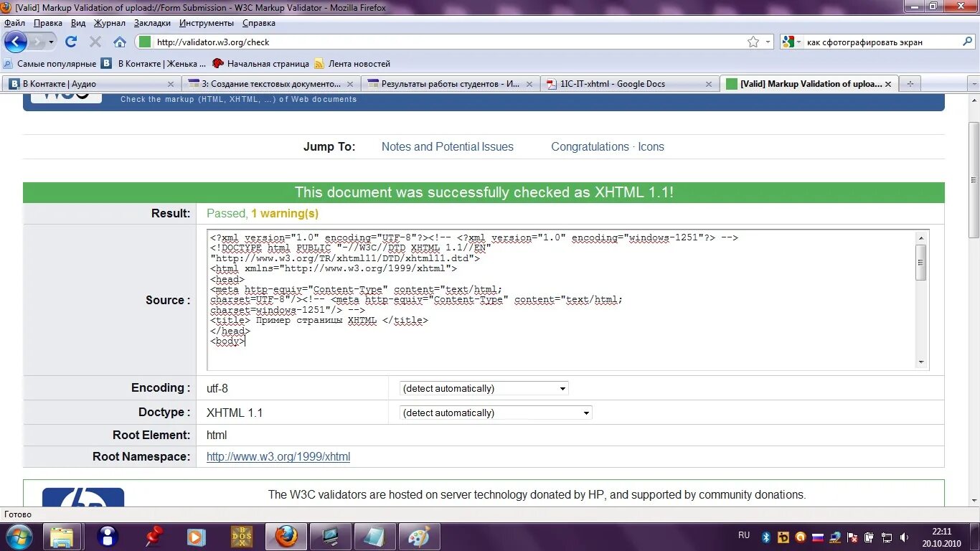
Task: Go back with the browser Back arrow
Action: pos(15,42)
